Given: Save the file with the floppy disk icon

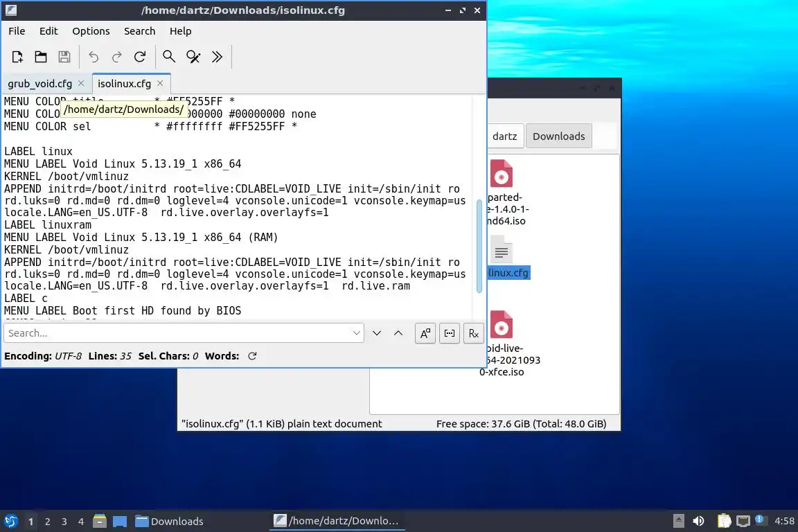Looking at the screenshot, I should (x=64, y=57).
